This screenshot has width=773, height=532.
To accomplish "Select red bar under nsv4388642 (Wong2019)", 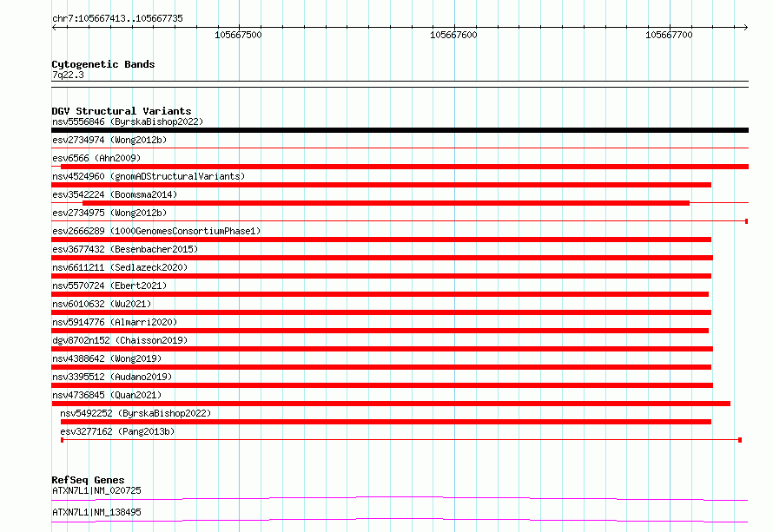I will tap(381, 367).
